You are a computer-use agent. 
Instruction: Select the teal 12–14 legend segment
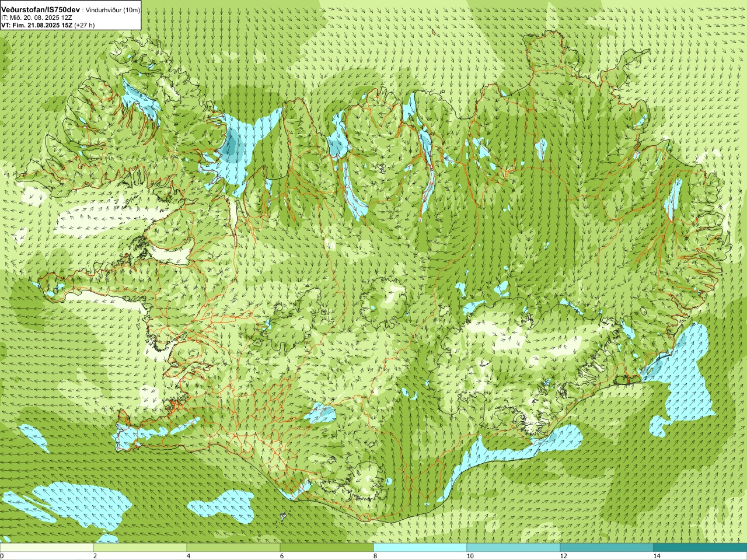click(x=607, y=548)
